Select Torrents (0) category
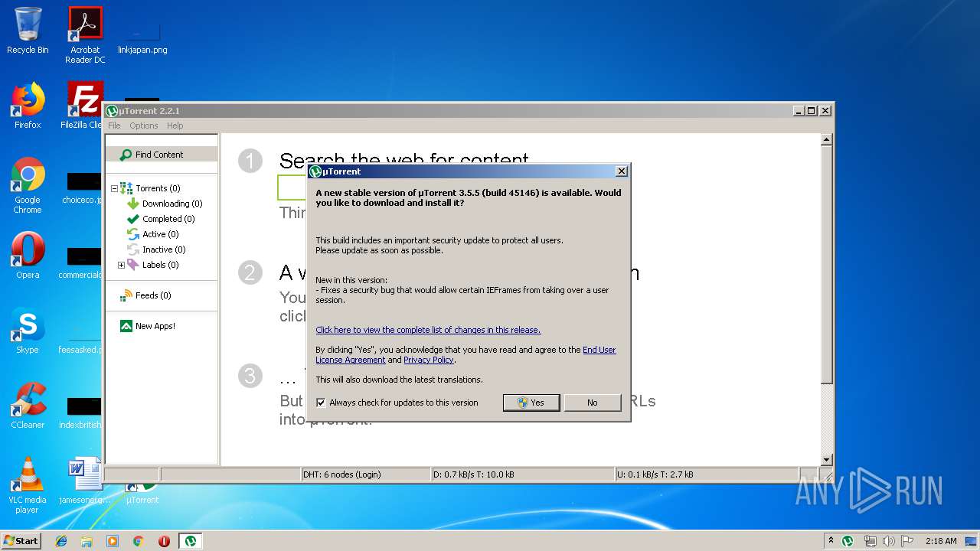 pyautogui.click(x=158, y=188)
